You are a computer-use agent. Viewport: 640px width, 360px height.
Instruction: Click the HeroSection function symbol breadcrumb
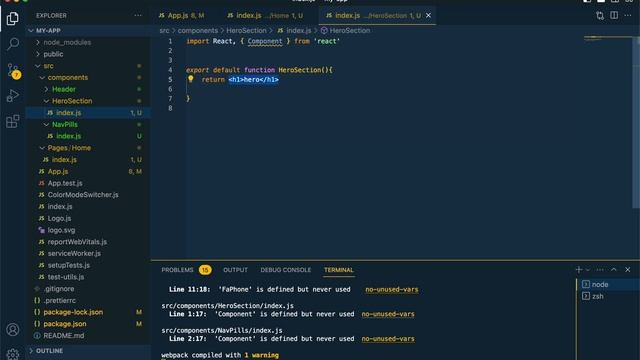click(x=345, y=31)
